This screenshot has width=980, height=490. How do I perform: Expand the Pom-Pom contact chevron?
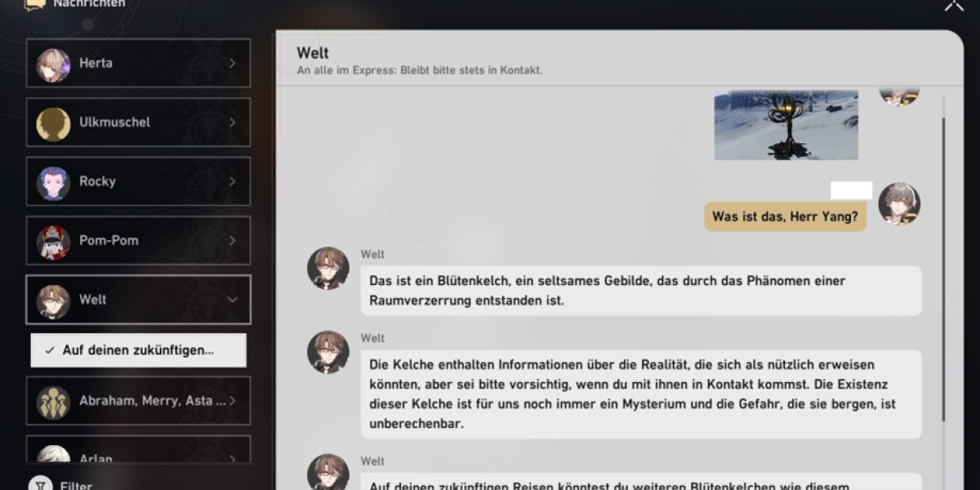[232, 241]
